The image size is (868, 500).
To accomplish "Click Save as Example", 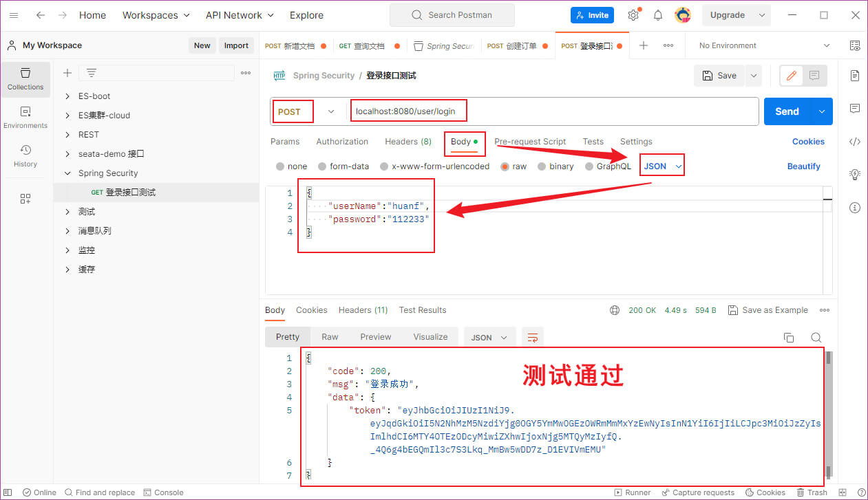I will [768, 310].
